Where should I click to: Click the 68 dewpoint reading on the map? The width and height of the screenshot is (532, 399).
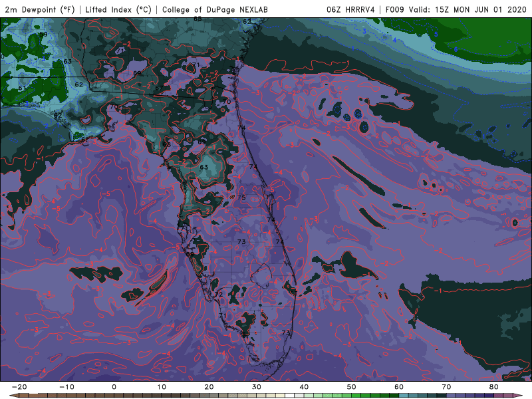point(167,144)
